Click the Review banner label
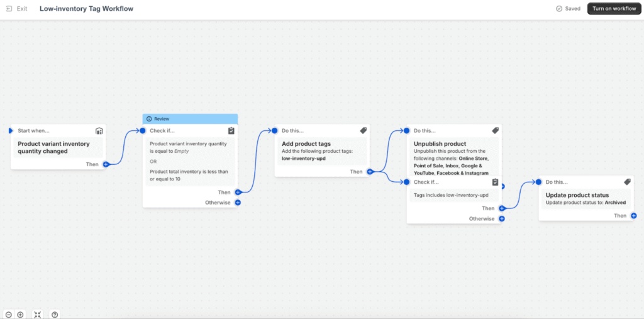 click(162, 119)
